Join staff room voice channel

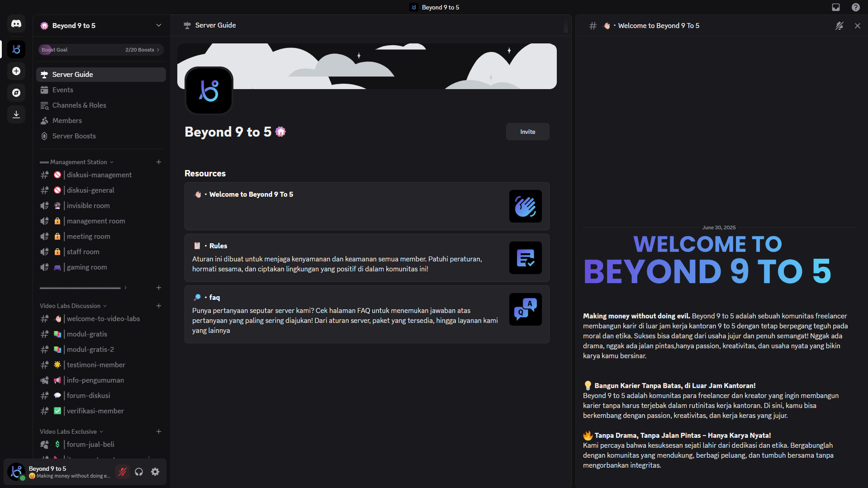coord(101,252)
